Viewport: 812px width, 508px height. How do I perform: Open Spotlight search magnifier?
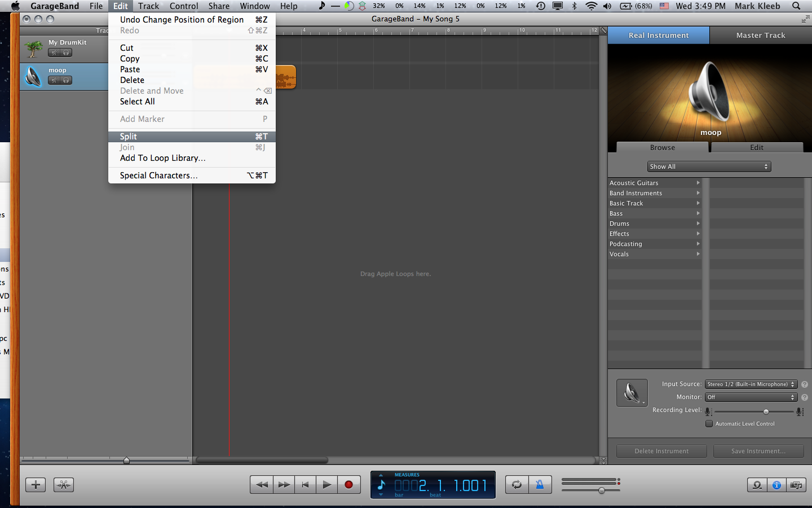tap(796, 6)
